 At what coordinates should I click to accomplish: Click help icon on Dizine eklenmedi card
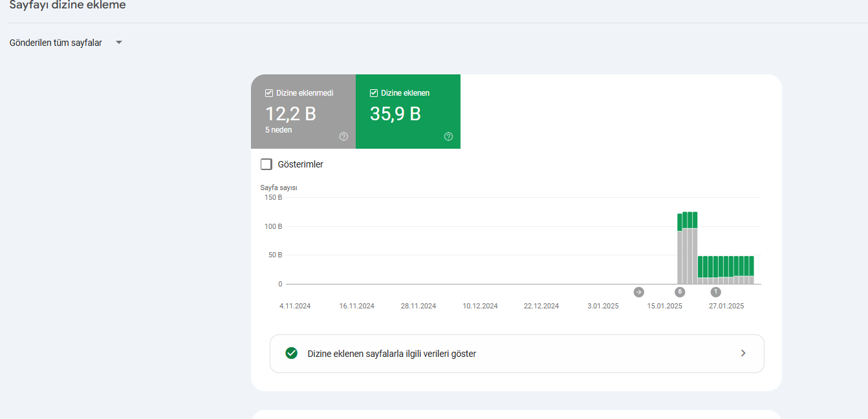pos(343,136)
